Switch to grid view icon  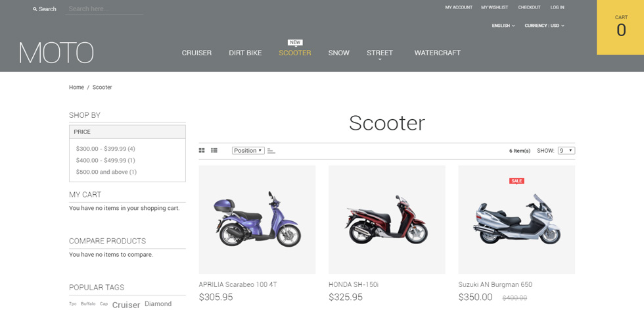click(x=202, y=151)
